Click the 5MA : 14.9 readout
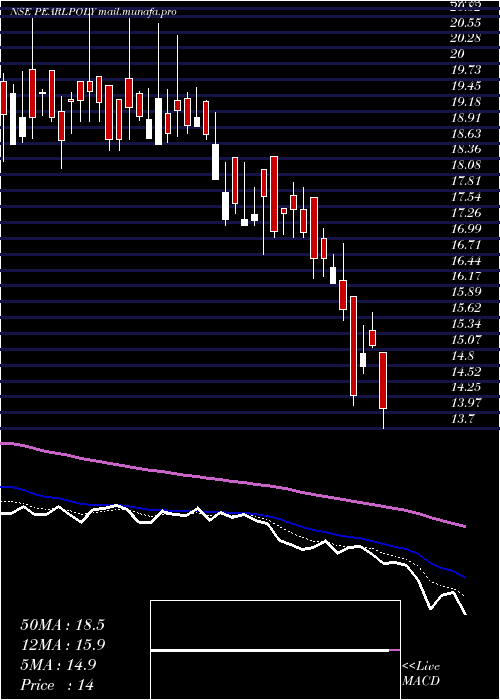Screen dimensions: 500x700 (x=57, y=665)
